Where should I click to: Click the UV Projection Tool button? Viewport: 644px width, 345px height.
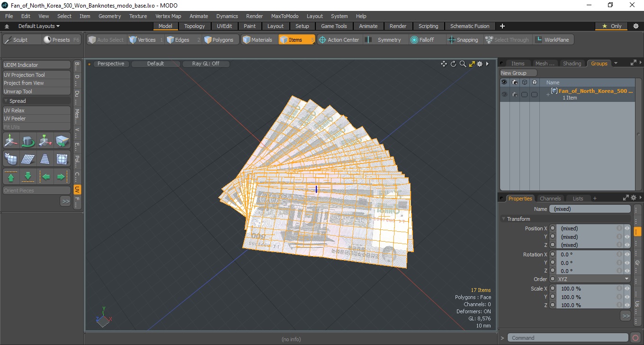tap(37, 75)
